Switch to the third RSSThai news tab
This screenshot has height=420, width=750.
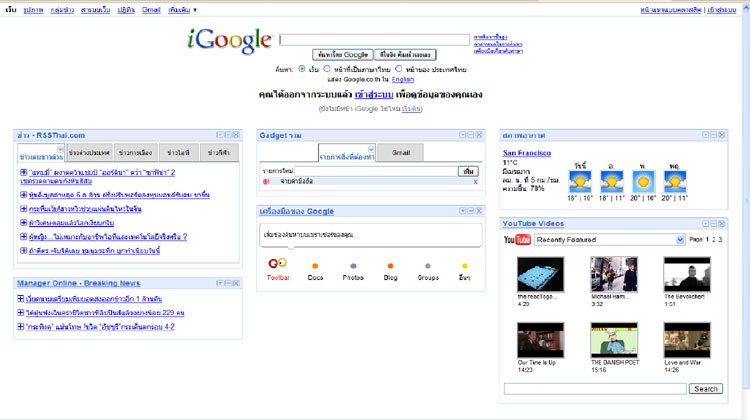135,153
